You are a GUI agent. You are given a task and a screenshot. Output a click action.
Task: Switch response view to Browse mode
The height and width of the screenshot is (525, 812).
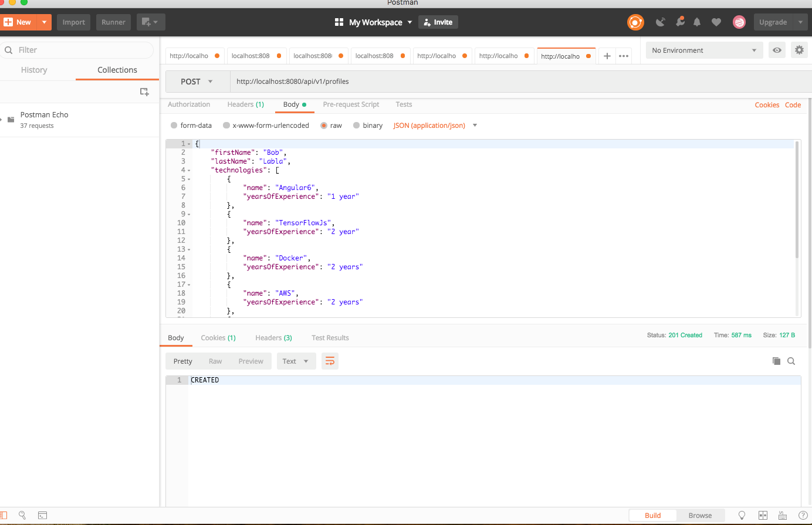pyautogui.click(x=701, y=515)
